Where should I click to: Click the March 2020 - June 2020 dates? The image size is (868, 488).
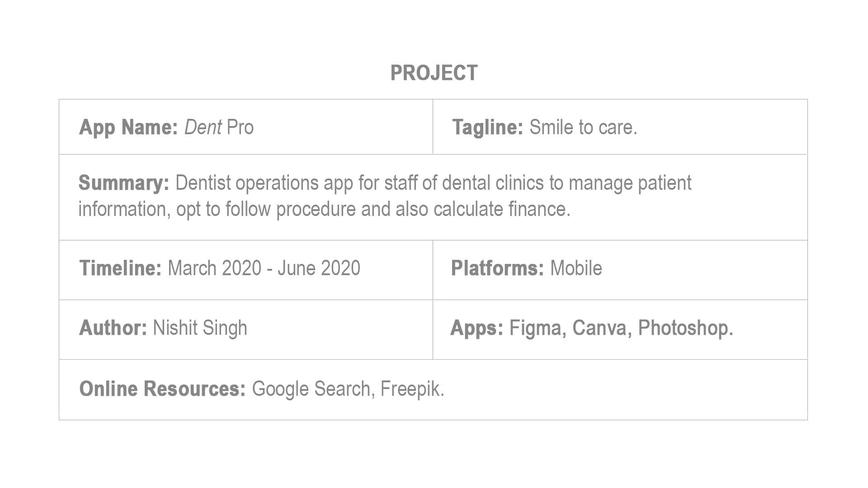(x=264, y=268)
